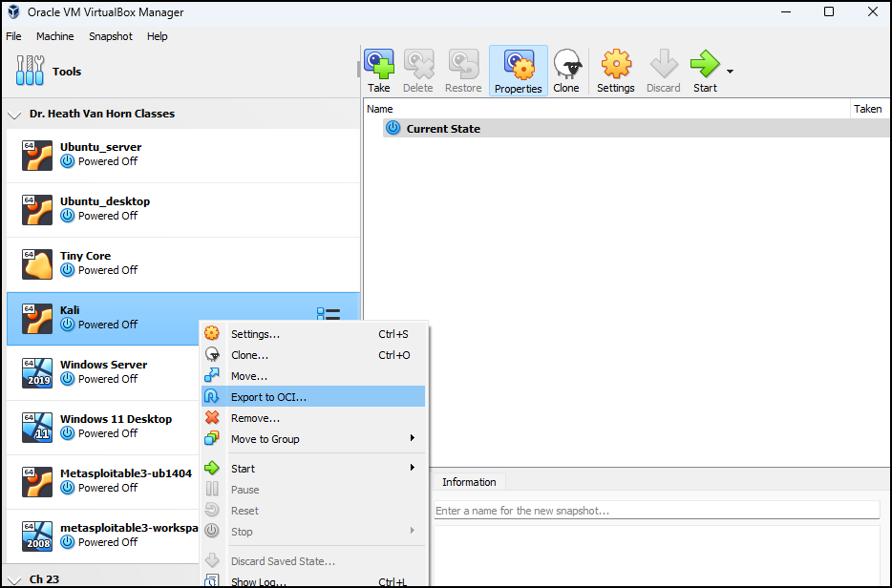The image size is (892, 588).
Task: Choose Settings... in the context menu
Action: tap(313, 334)
